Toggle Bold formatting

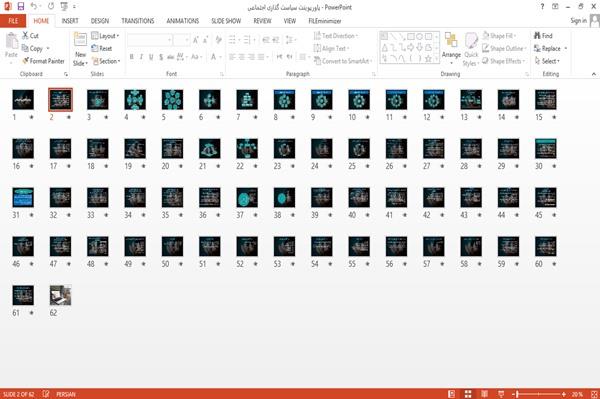132,57
